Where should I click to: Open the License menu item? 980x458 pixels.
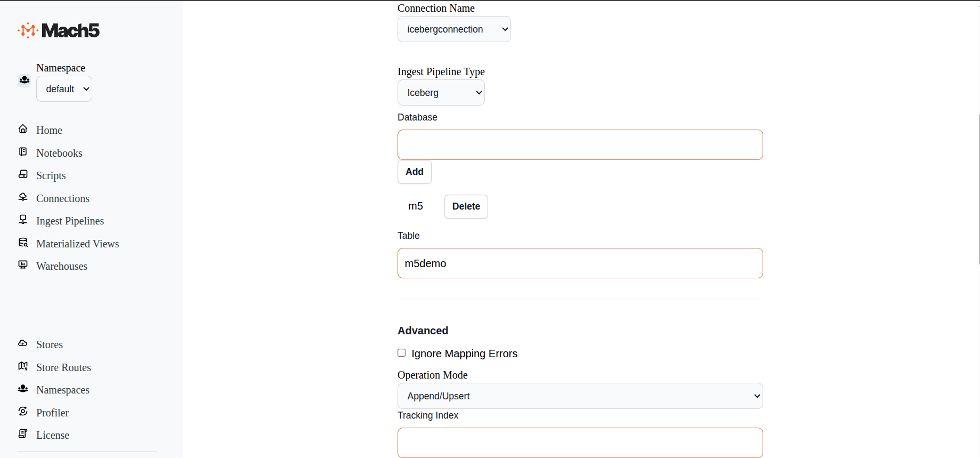(52, 435)
